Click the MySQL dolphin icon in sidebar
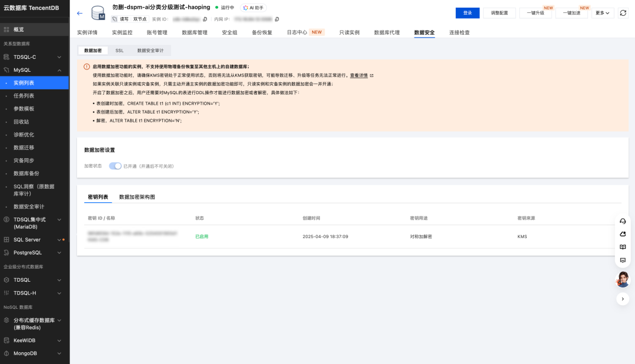635x364 pixels. (6, 70)
